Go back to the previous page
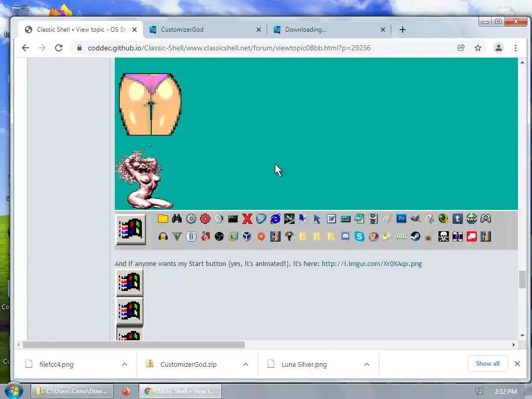The width and height of the screenshot is (532, 399). [x=25, y=48]
